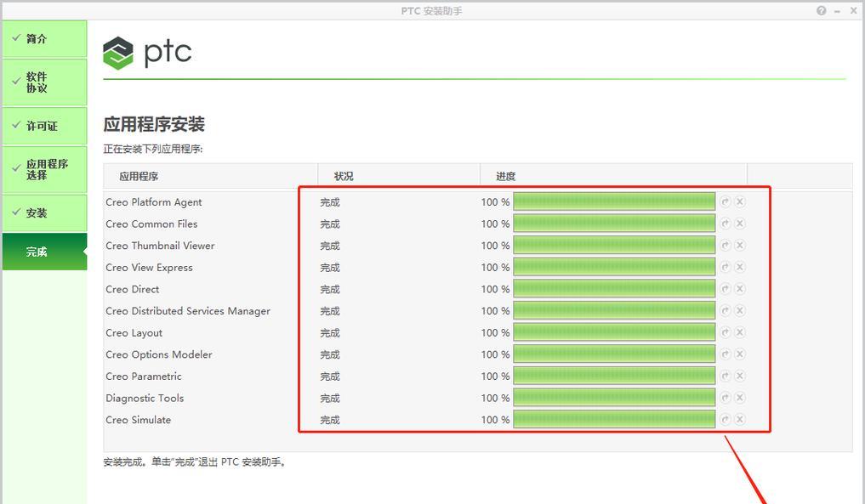Click 100 % value for Creo Distributed Services Manager

[495, 311]
